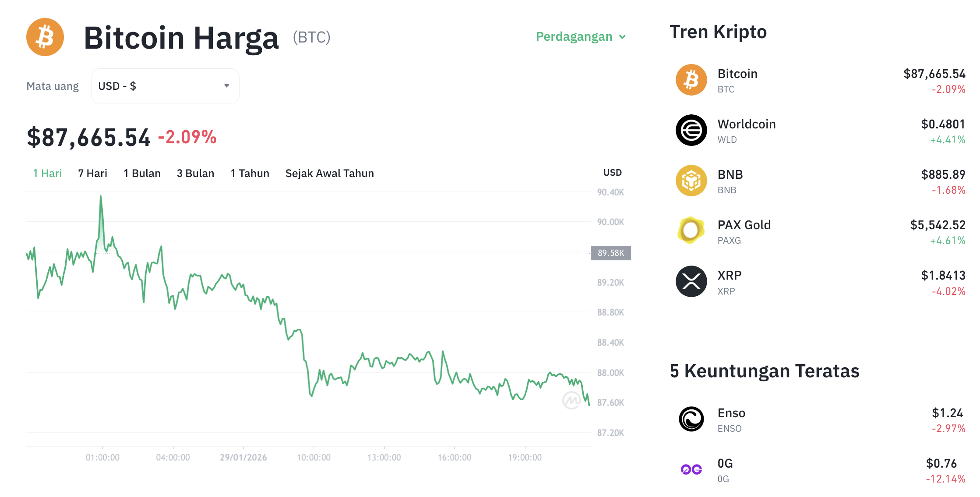
Task: Open the Perdagangan trading link
Action: [575, 37]
